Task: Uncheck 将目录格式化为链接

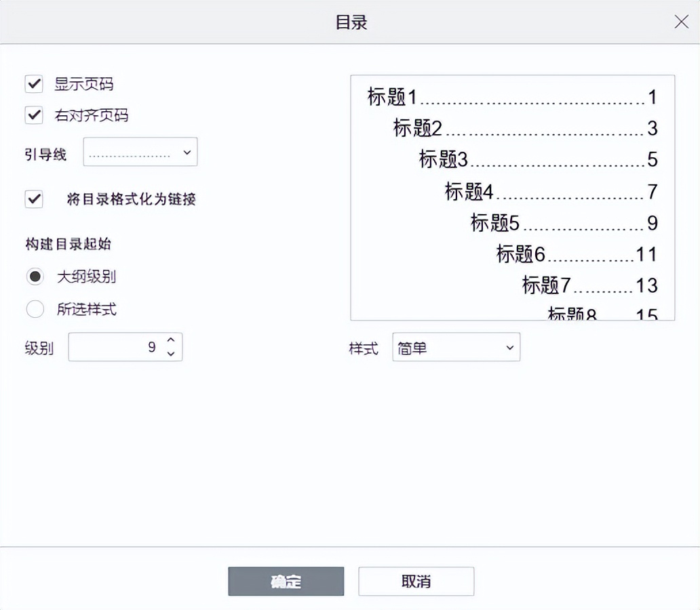Action: [x=34, y=199]
